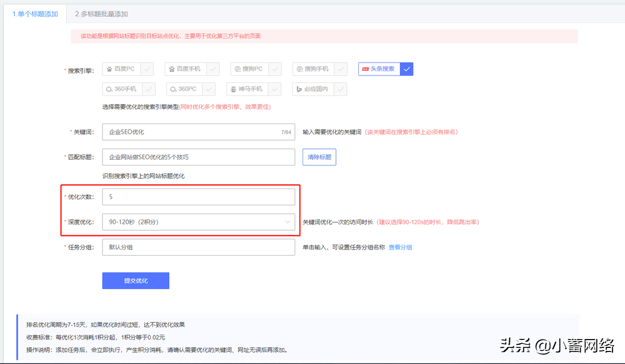The image size is (625, 364).
Task: Select the 百度PC search engine option
Action: point(123,69)
